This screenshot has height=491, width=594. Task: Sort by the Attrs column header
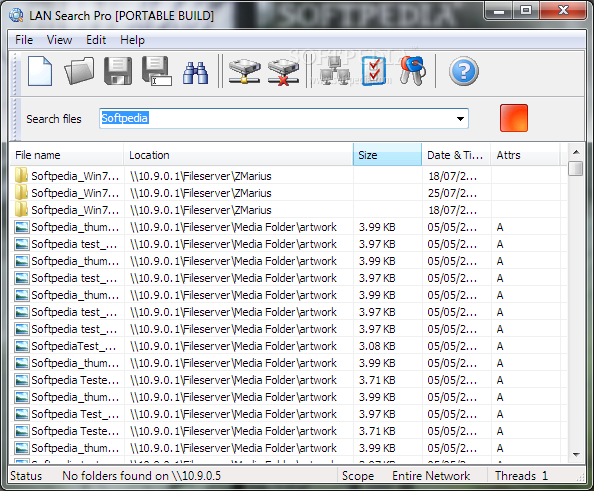525,155
